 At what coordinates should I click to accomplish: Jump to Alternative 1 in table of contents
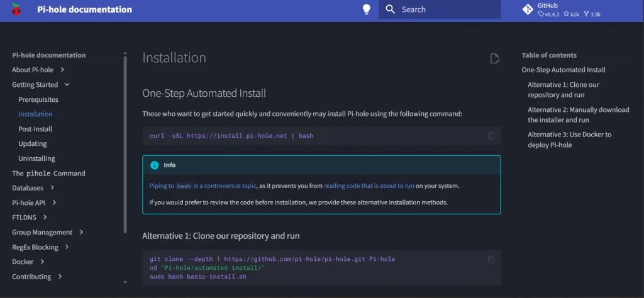pos(563,90)
